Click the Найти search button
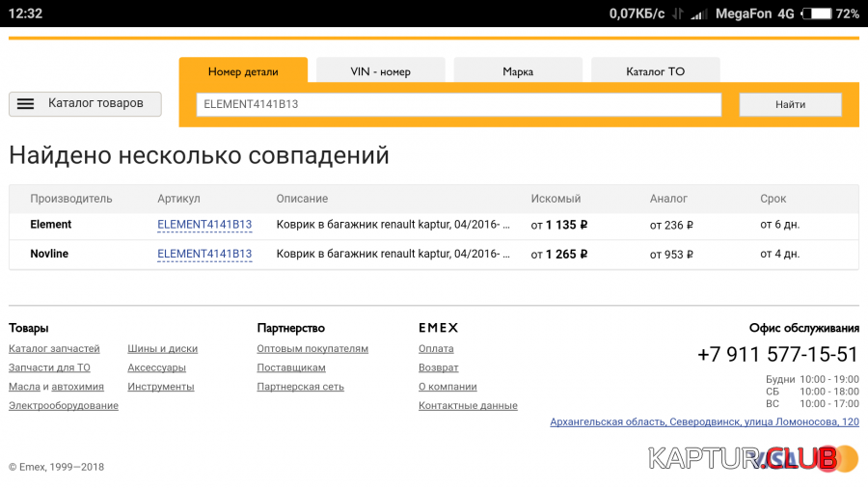The width and height of the screenshot is (868, 488). (790, 104)
